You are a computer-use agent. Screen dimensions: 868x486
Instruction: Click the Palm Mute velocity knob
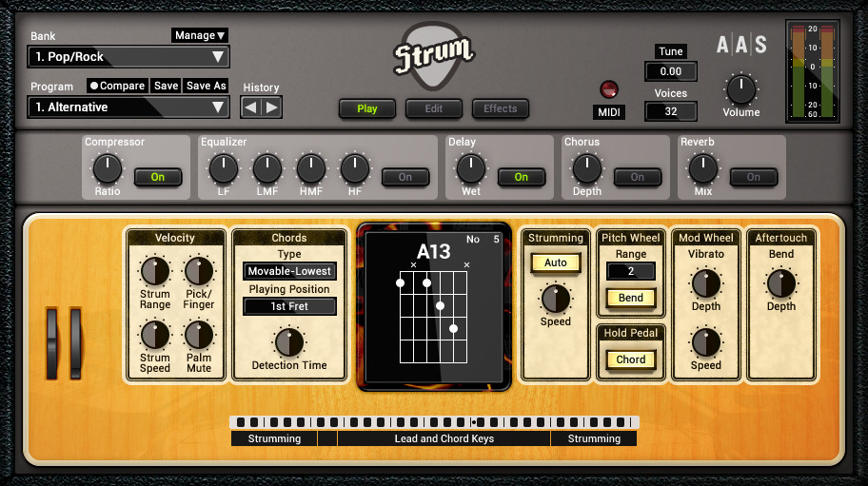click(199, 335)
